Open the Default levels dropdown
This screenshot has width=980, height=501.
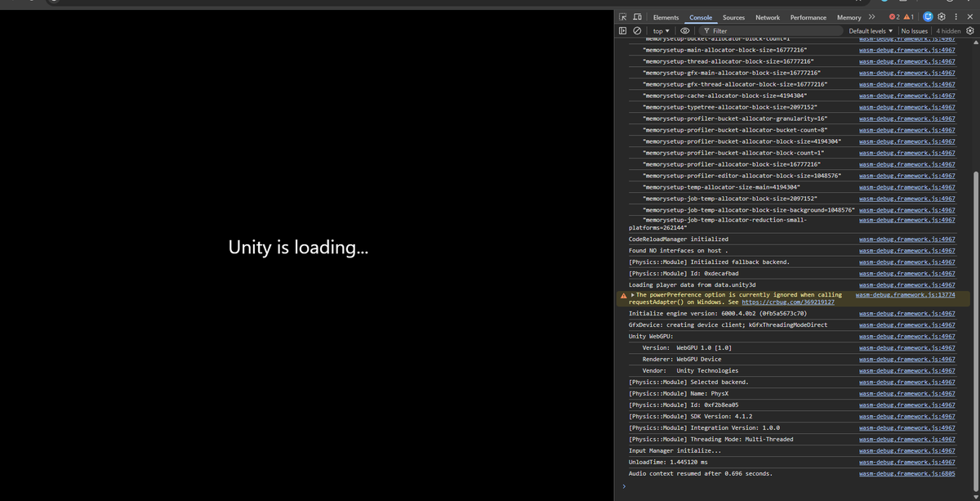click(871, 31)
